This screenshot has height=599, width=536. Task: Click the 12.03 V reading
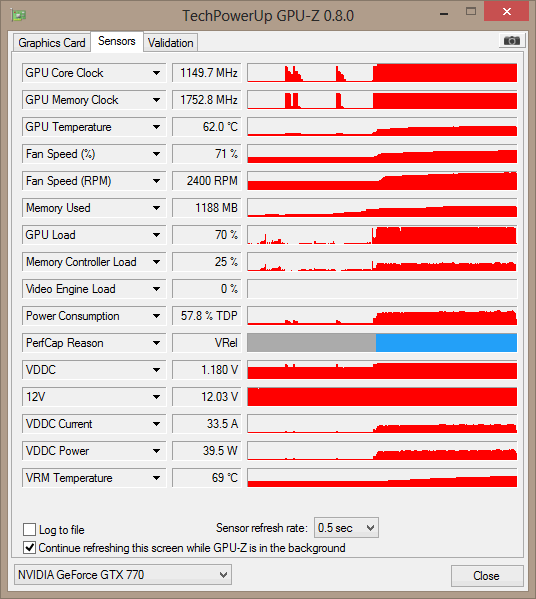207,397
